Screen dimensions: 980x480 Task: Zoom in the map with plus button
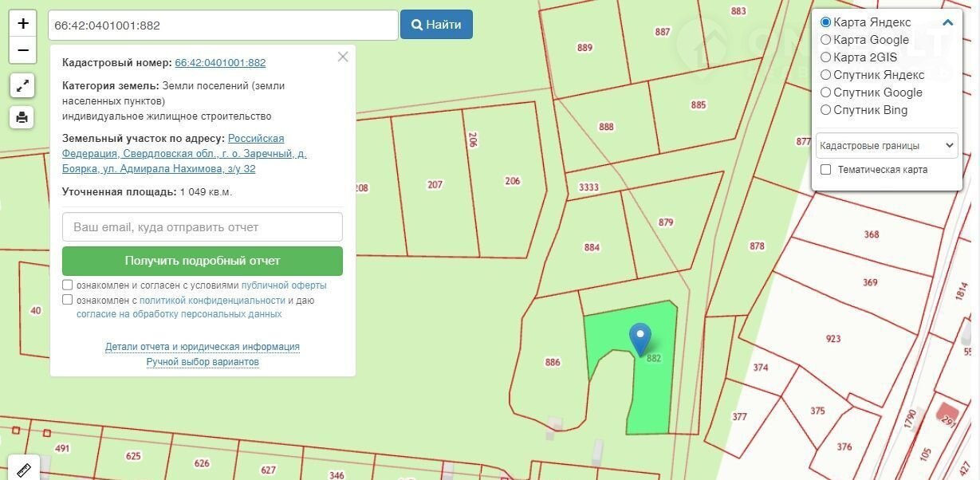coord(22,23)
